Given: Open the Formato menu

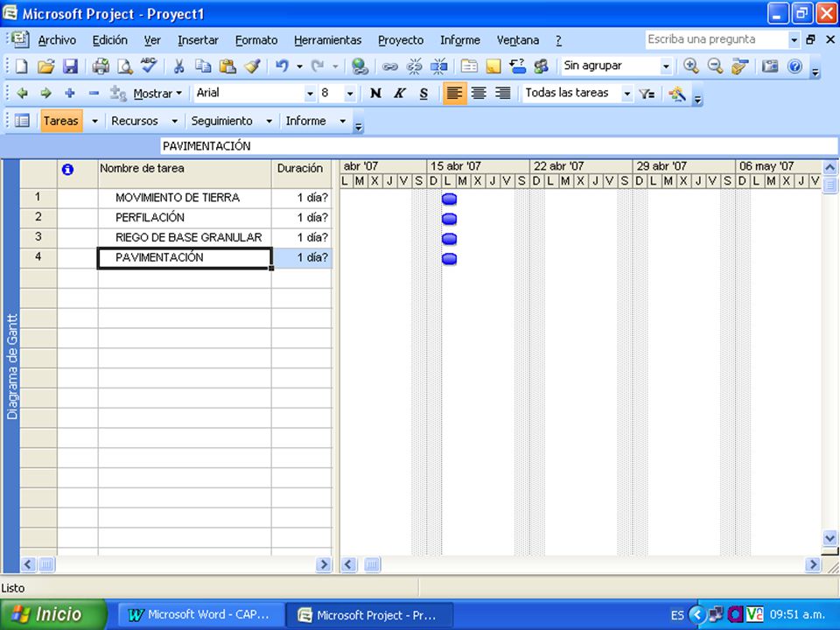Looking at the screenshot, I should [256, 40].
